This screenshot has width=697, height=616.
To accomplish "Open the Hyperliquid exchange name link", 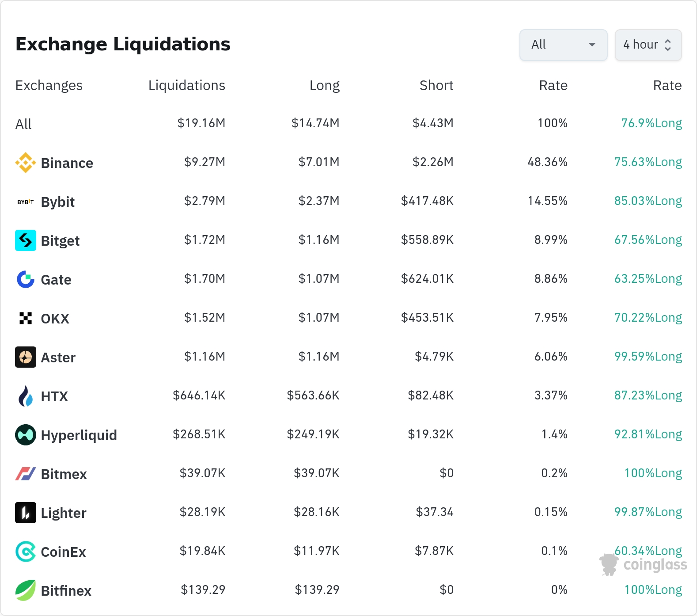I will pos(79,435).
